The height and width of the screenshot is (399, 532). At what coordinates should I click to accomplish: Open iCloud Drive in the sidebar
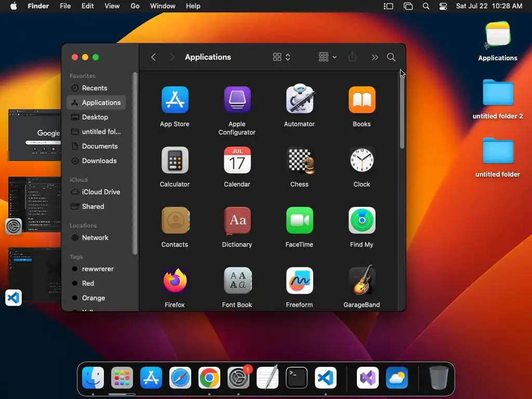pos(96,192)
